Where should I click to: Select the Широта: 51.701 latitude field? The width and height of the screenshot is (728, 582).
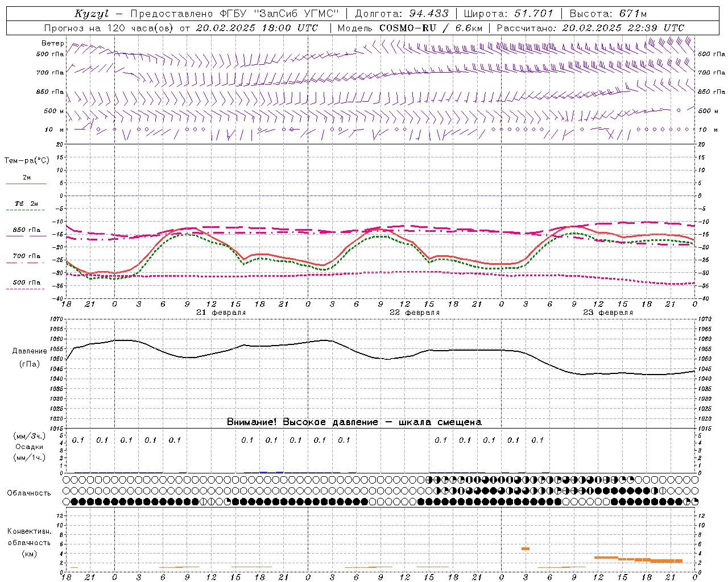tap(508, 14)
